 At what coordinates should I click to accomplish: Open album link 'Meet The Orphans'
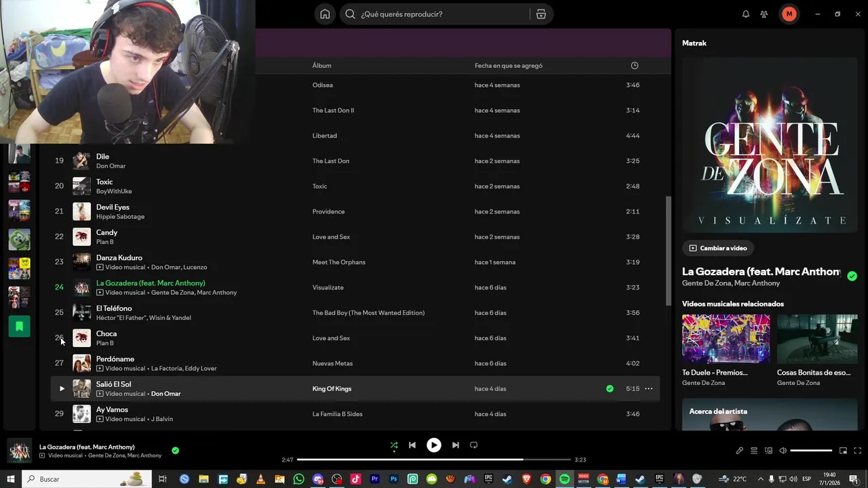pyautogui.click(x=339, y=262)
